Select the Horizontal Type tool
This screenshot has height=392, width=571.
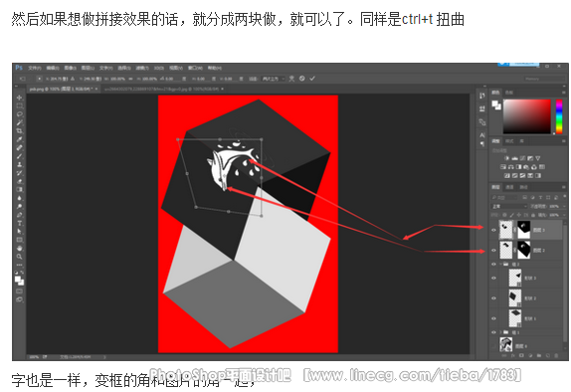pyautogui.click(x=19, y=223)
